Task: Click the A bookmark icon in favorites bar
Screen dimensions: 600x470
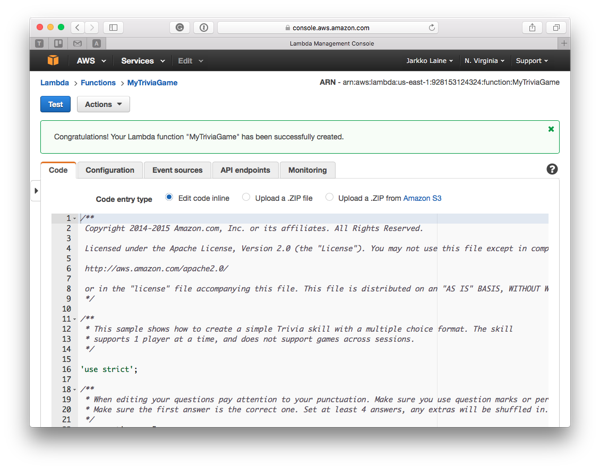Action: [96, 43]
